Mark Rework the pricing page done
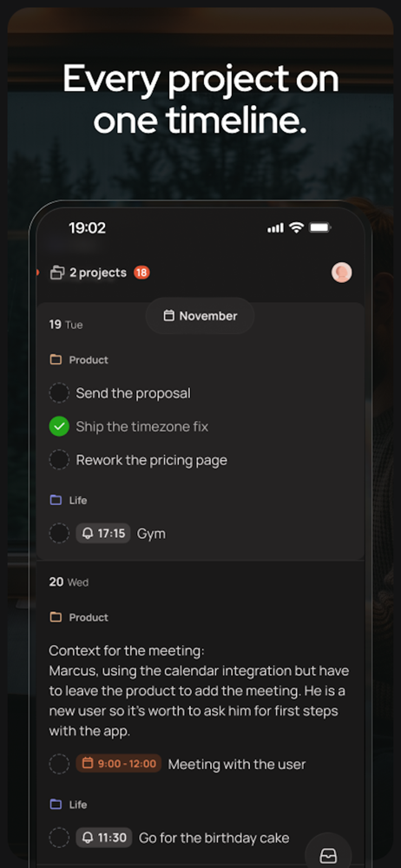Image resolution: width=401 pixels, height=868 pixels. (x=59, y=460)
